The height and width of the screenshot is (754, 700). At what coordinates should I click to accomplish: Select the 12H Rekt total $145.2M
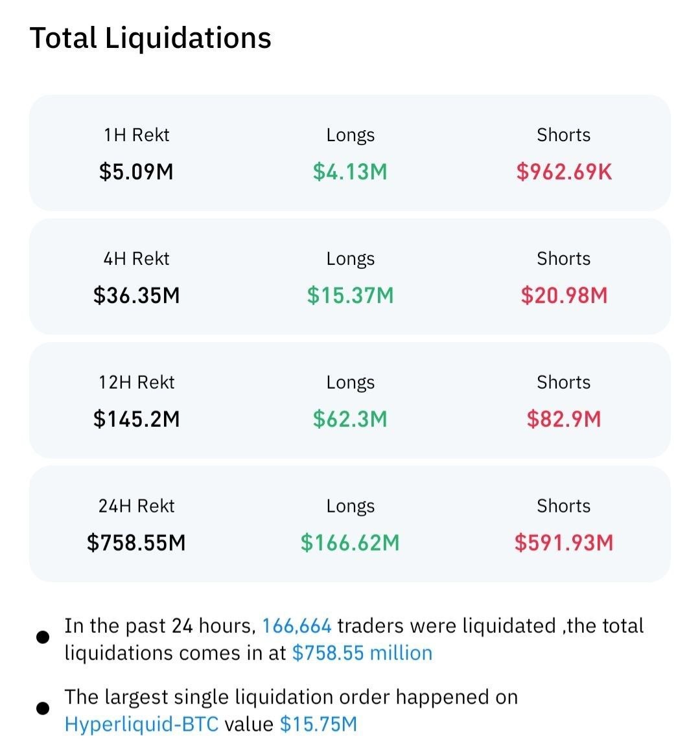coord(136,419)
